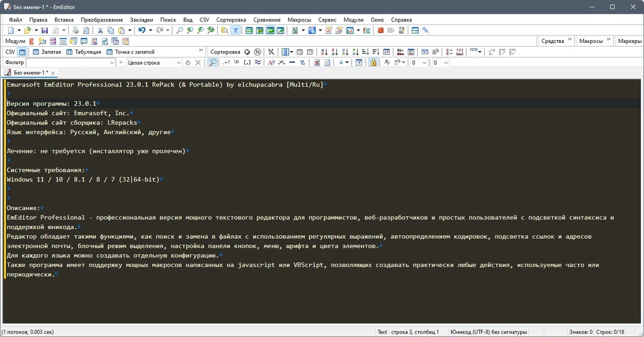Click the Find in Files binoculars-folder icon

tap(225, 31)
